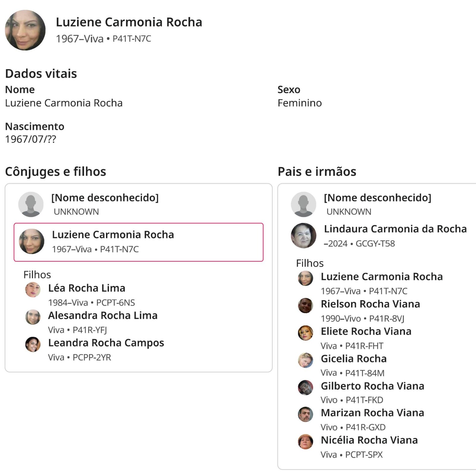Select Léa Rocha Lima's small avatar photo
Screen dimensions: 476x476
33,290
